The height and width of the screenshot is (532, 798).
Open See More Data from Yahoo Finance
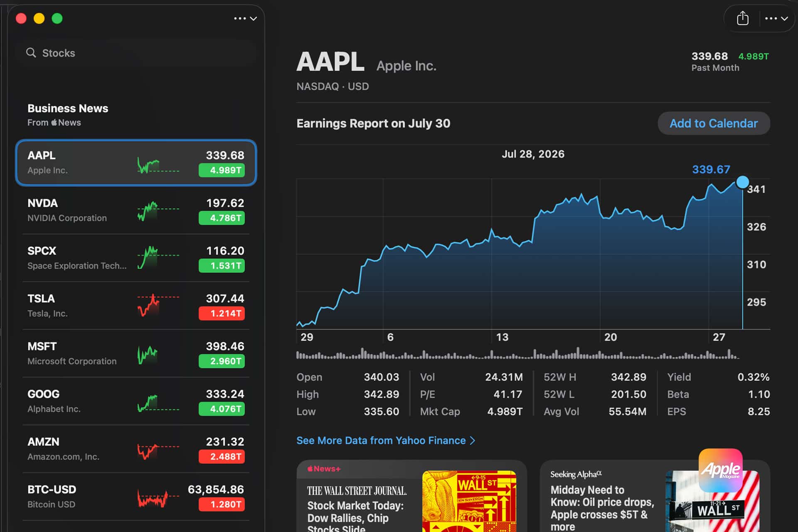(386, 441)
